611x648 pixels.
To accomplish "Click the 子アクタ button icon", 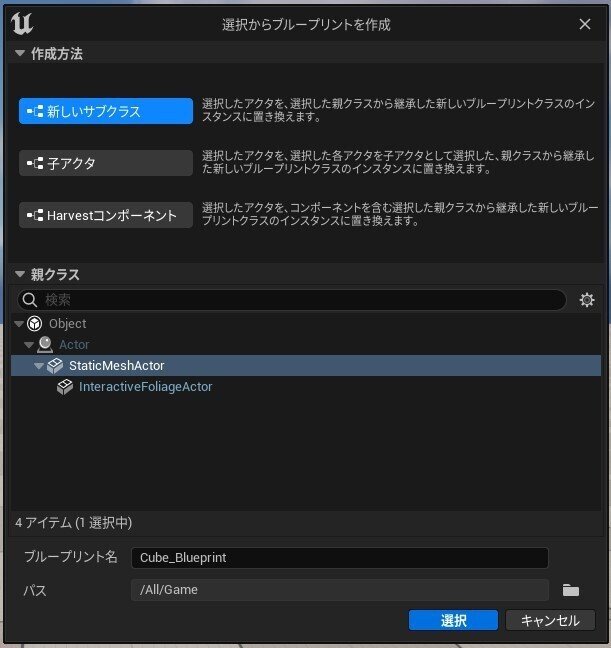I will pos(35,163).
